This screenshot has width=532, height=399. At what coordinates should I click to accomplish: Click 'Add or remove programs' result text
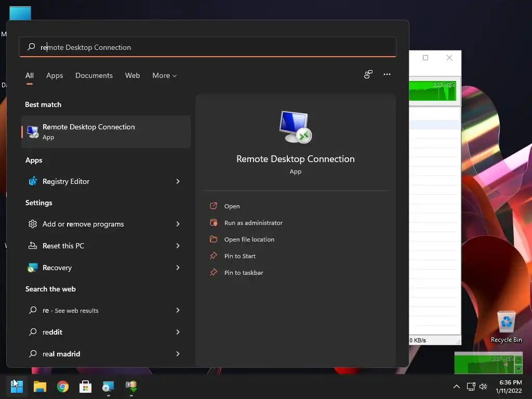pyautogui.click(x=83, y=224)
